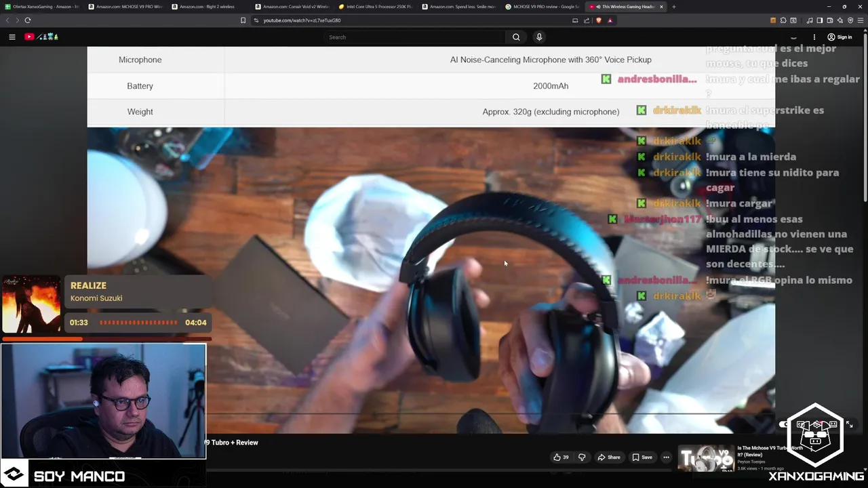The width and height of the screenshot is (868, 488).
Task: Open more actions ellipsis under the video
Action: pyautogui.click(x=666, y=457)
